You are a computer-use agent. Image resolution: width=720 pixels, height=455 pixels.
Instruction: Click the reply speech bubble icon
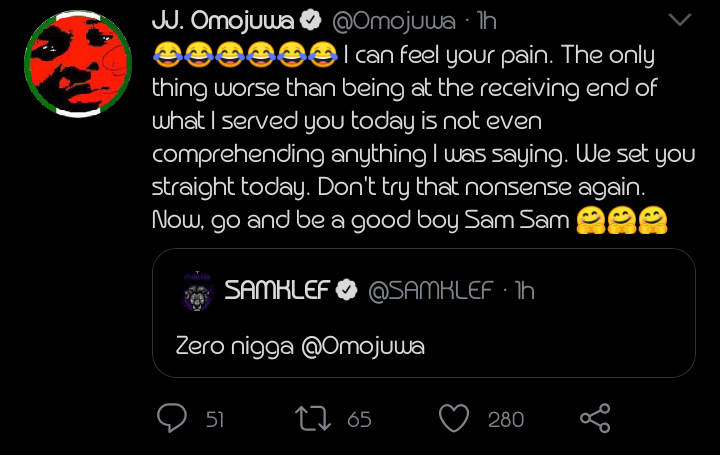click(x=172, y=419)
